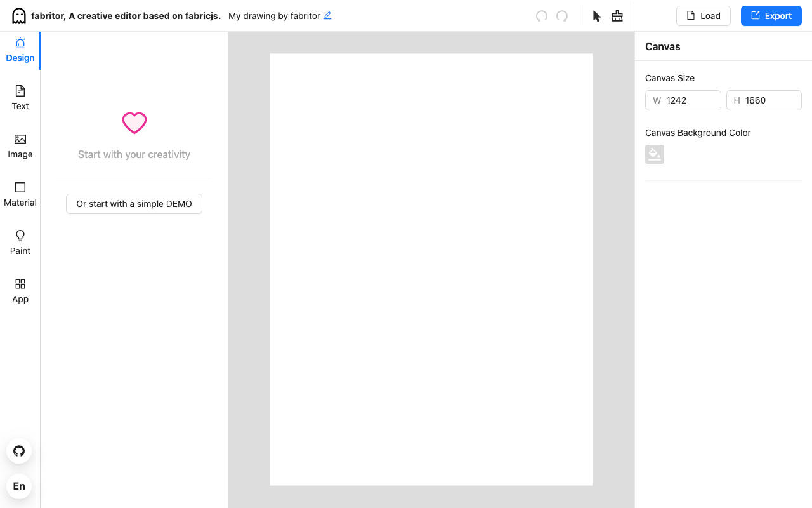The width and height of the screenshot is (812, 508).
Task: Click the canvas width input field
Action: click(x=683, y=100)
